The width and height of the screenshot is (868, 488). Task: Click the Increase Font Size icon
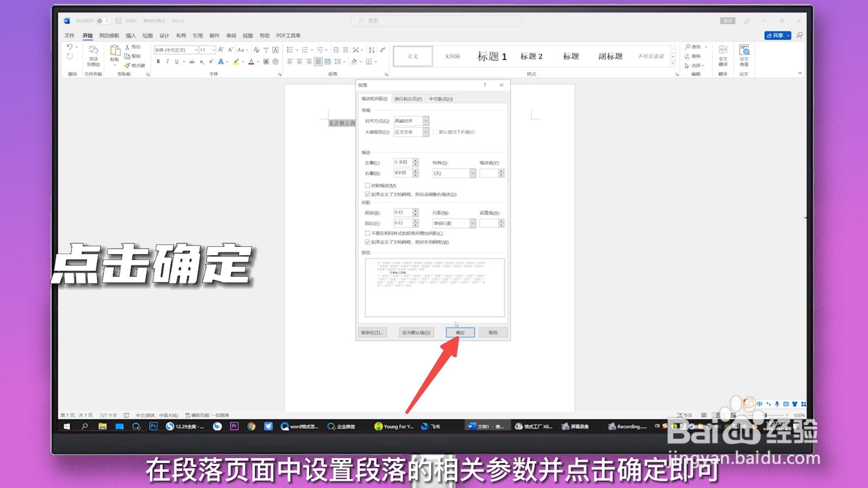click(221, 50)
